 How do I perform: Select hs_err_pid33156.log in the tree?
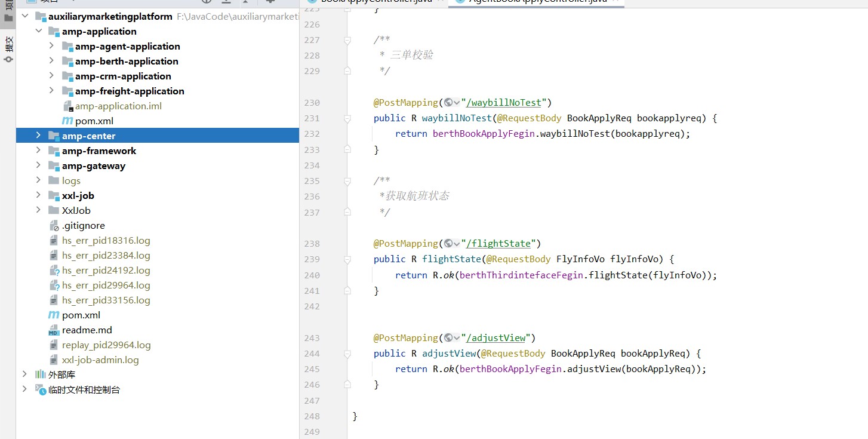coord(106,300)
